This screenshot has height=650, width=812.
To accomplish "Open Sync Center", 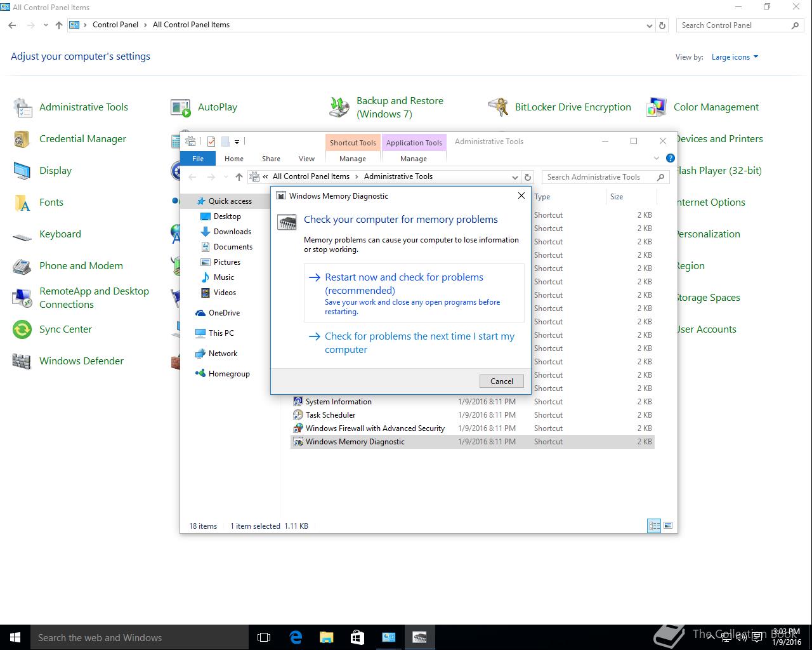I will (52, 329).
